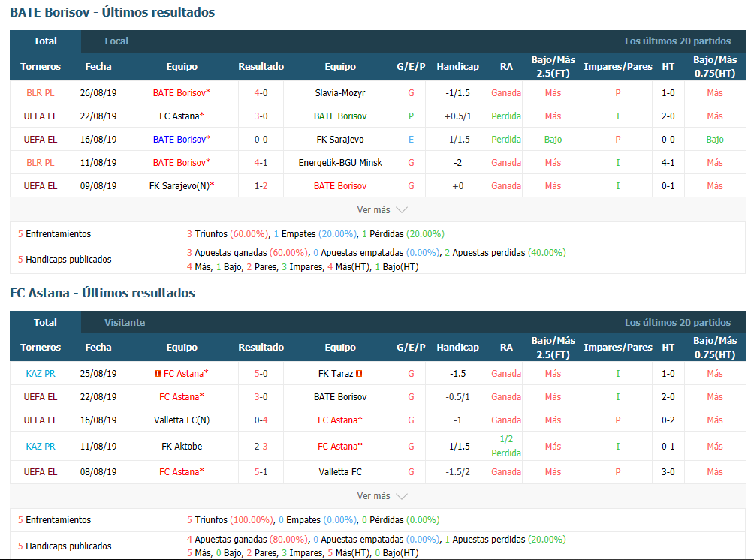
Task: Click the 0-0 result against FK Sarajevo
Action: click(261, 140)
